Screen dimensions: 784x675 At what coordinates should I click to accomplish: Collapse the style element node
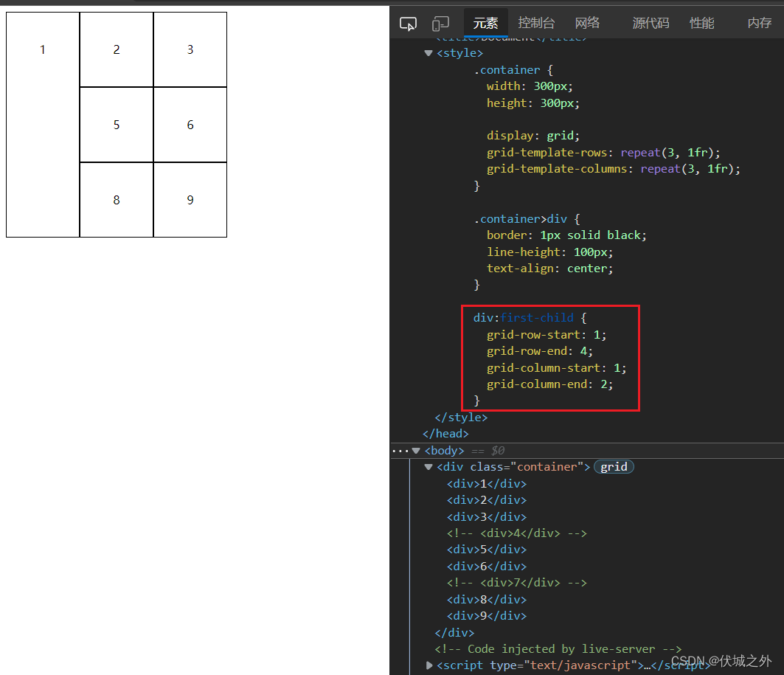pyautogui.click(x=428, y=53)
